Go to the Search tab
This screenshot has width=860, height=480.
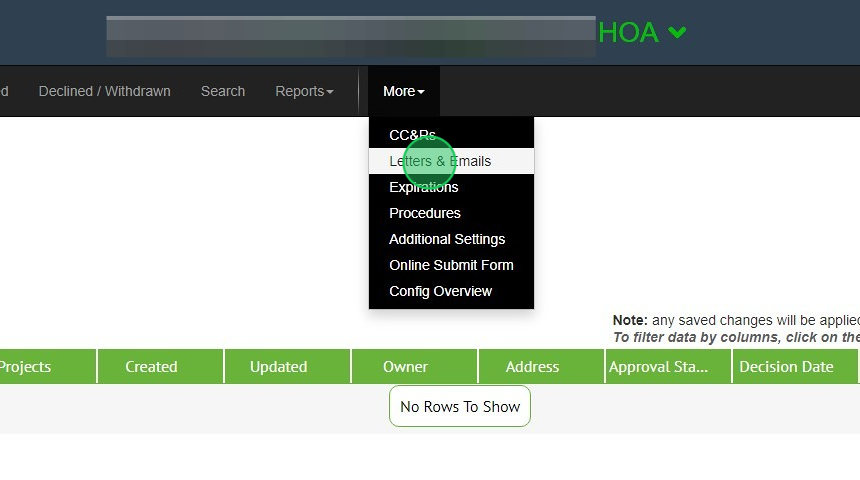[x=223, y=91]
